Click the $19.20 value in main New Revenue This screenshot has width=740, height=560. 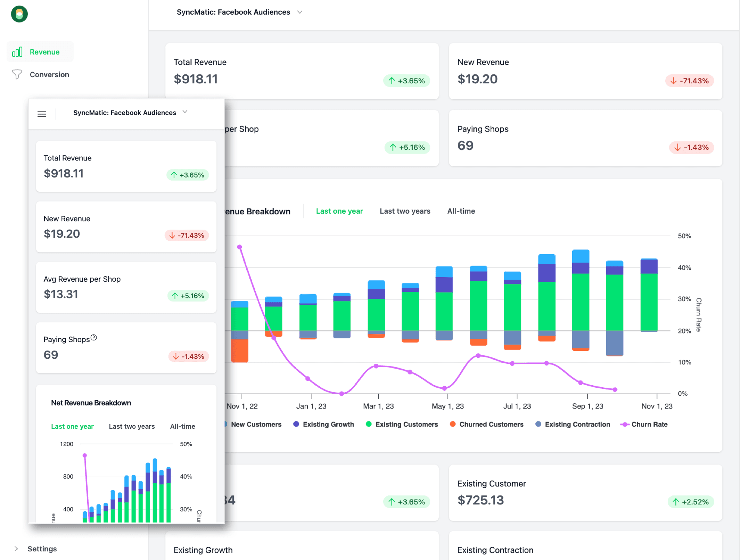477,79
